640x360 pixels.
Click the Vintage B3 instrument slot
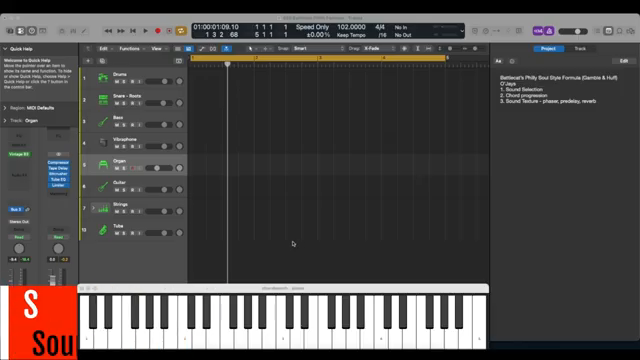(19, 154)
